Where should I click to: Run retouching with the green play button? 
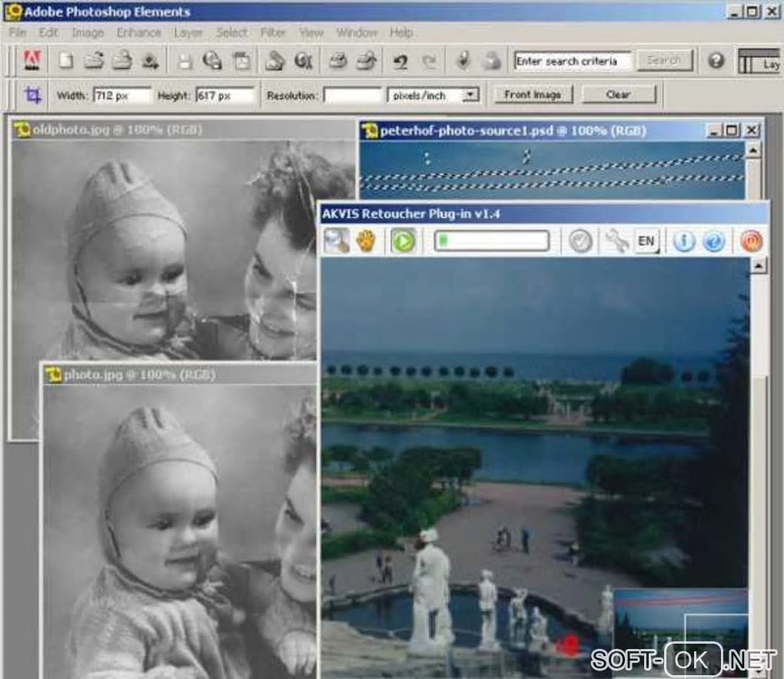pos(404,241)
